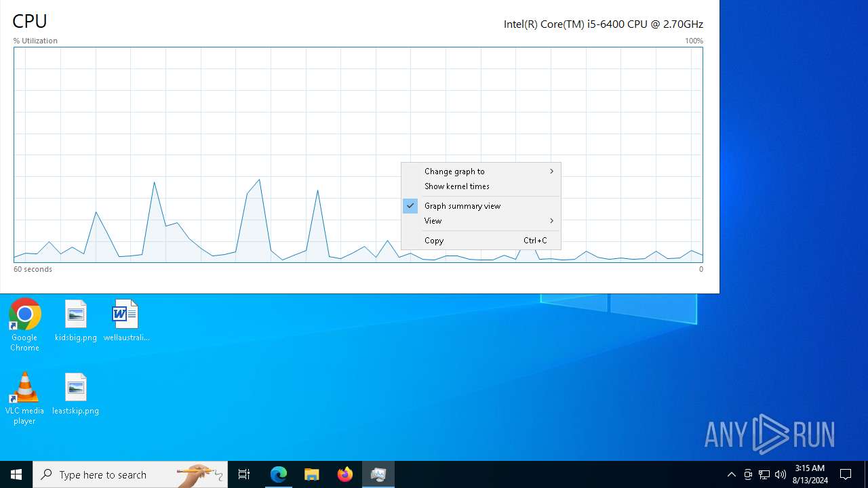
Task: Click the '60 seconds' axis label
Action: (x=33, y=269)
